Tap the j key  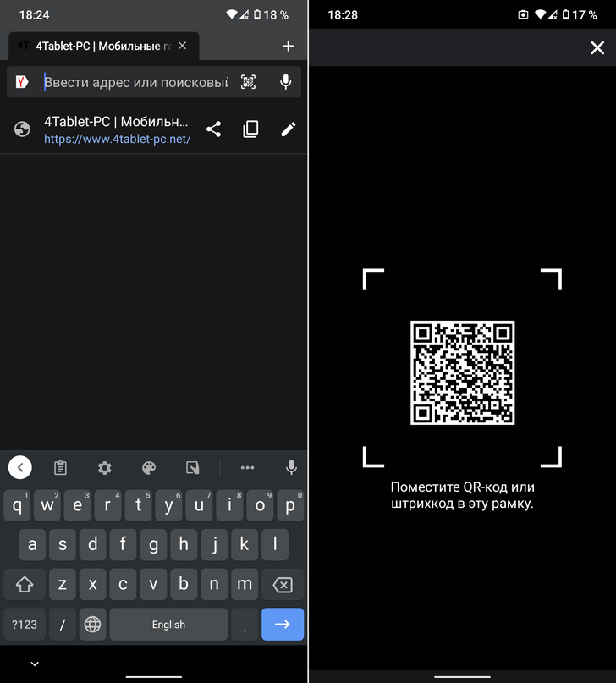click(214, 544)
